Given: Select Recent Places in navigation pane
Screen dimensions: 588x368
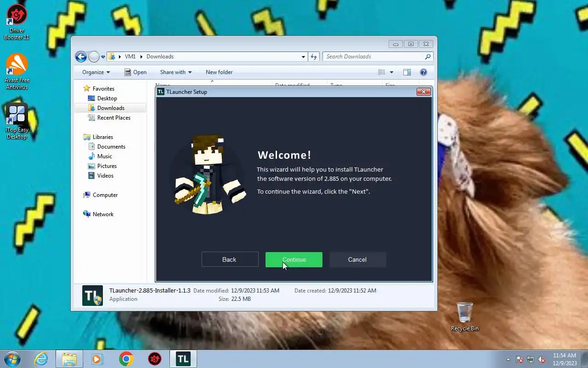Looking at the screenshot, I should (x=114, y=118).
